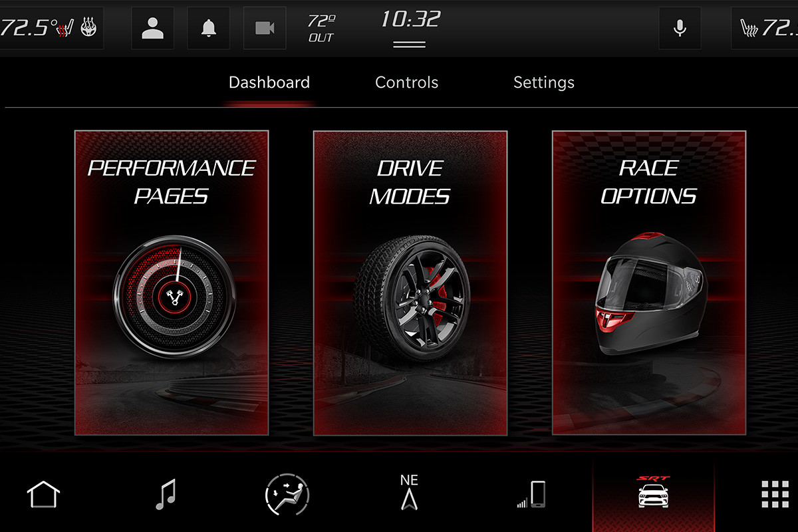Switch to the Controls tab

coord(406,82)
